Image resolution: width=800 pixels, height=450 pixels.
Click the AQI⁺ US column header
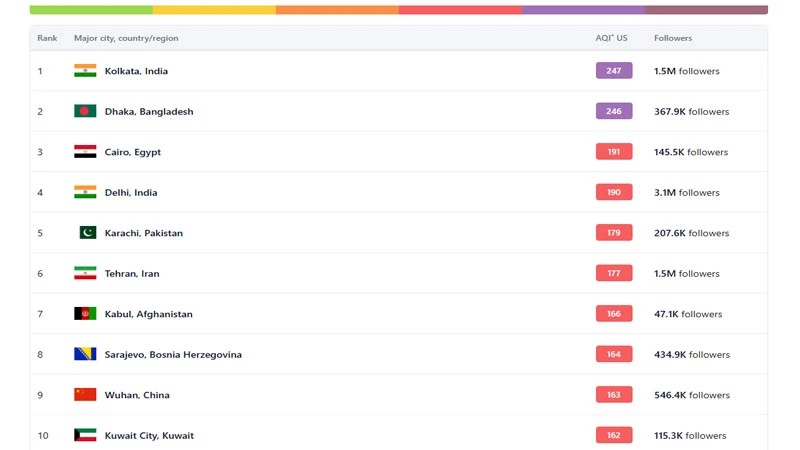pyautogui.click(x=611, y=38)
